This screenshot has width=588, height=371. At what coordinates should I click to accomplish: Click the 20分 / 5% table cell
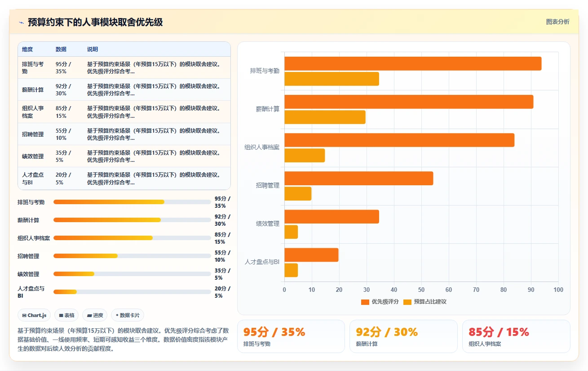[67, 179]
